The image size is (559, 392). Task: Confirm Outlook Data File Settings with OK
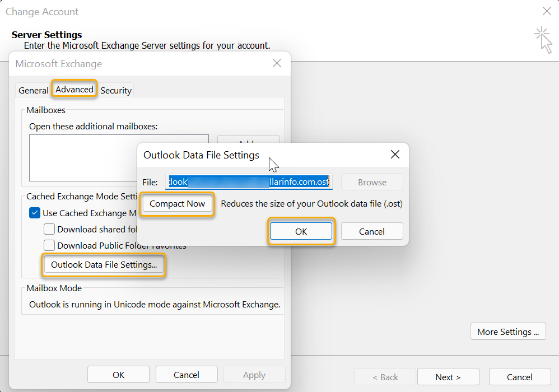pyautogui.click(x=301, y=231)
